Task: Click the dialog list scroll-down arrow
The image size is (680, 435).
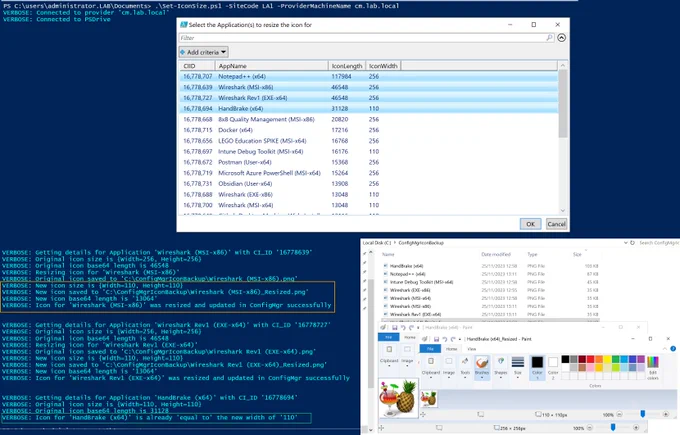Action: coord(563,211)
